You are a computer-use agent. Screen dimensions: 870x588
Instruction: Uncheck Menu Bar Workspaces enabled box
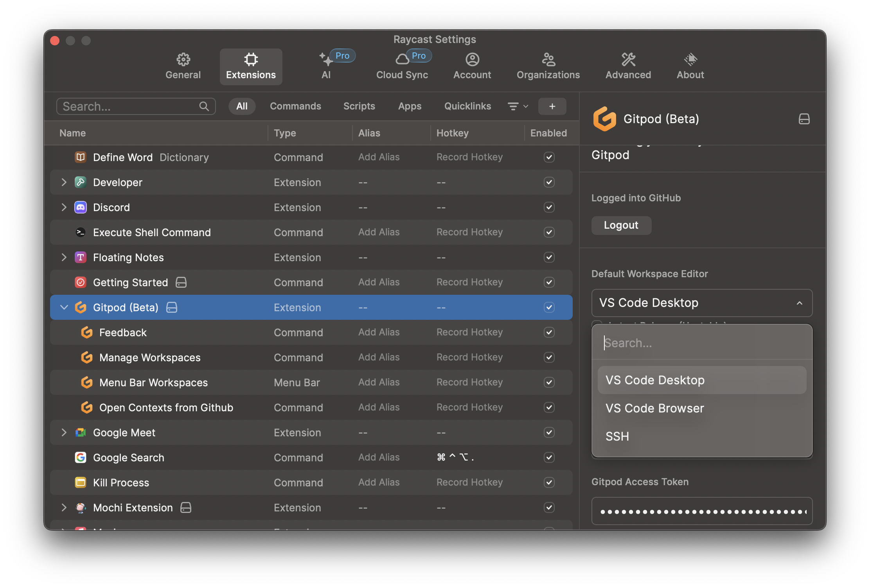[x=549, y=382]
